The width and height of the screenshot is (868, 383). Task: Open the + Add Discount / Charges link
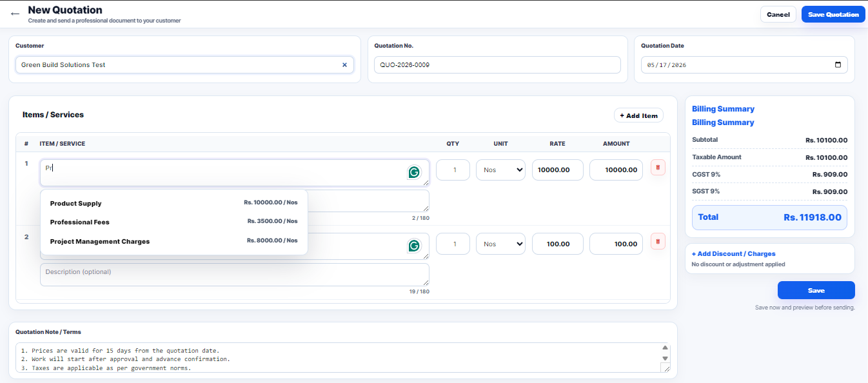[733, 254]
